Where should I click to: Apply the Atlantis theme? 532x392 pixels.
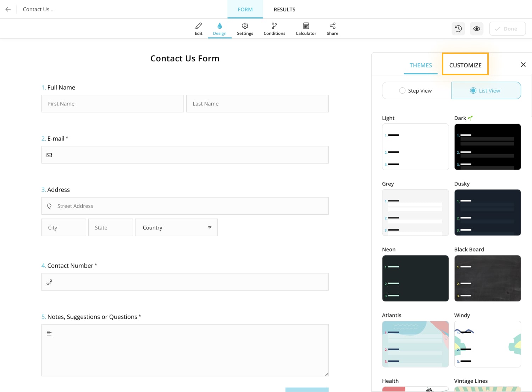[415, 344]
